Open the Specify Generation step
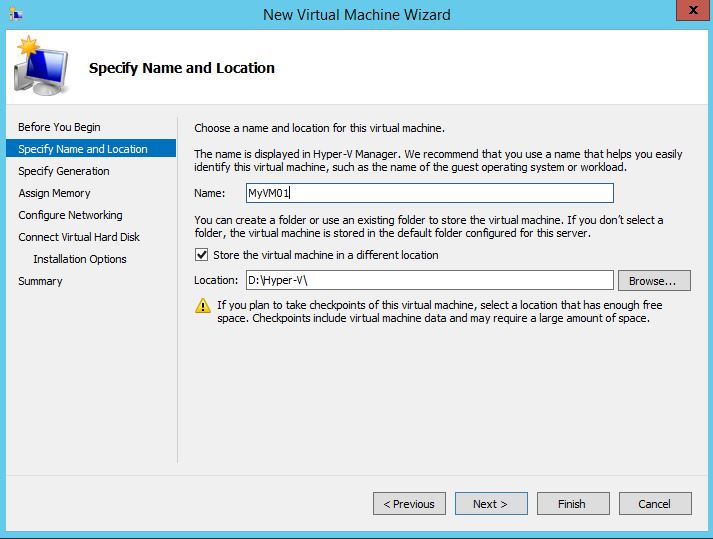The image size is (713, 539). click(64, 171)
